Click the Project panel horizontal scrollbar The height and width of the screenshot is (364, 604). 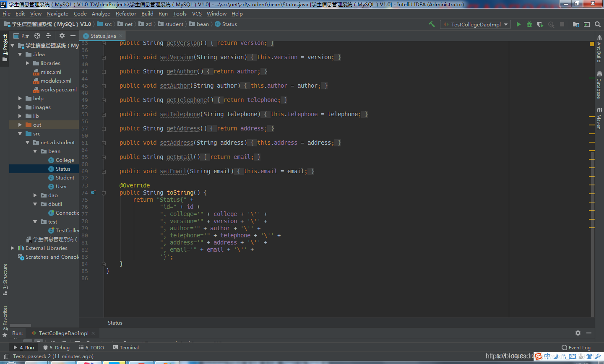21,325
